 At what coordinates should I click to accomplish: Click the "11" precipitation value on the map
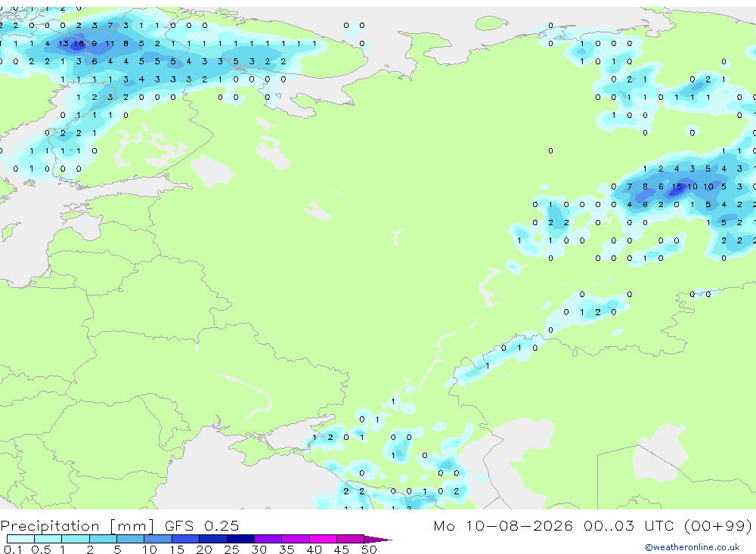click(x=110, y=43)
